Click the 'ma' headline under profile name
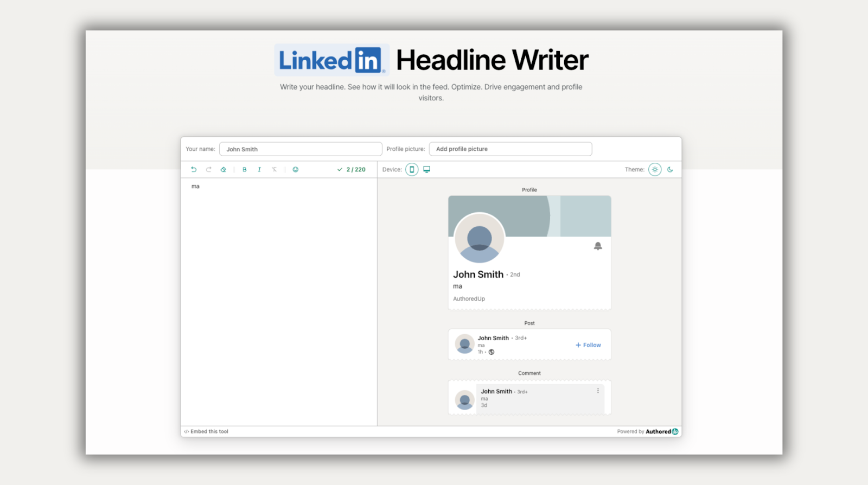Image resolution: width=868 pixels, height=485 pixels. pos(458,286)
